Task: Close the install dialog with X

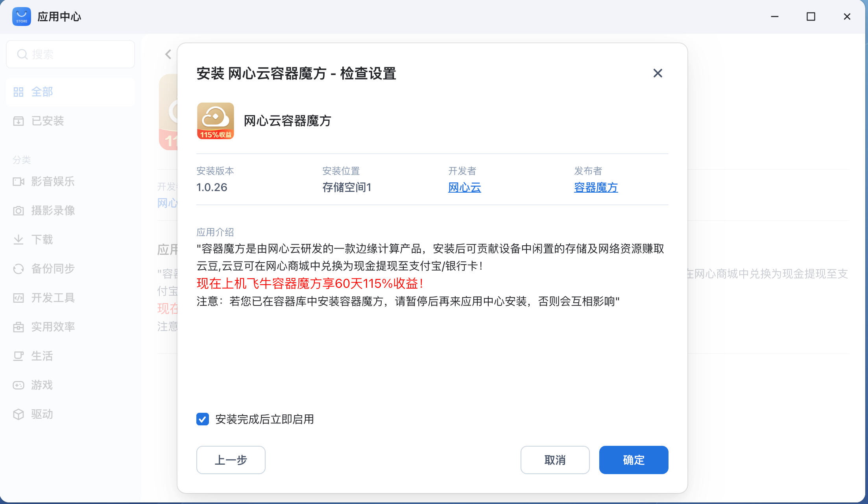Action: (658, 74)
